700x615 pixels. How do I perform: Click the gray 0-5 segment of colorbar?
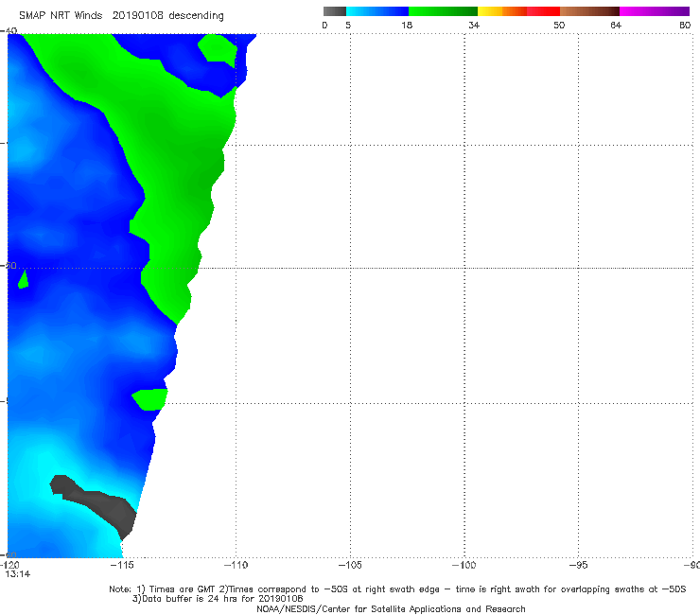(x=335, y=11)
